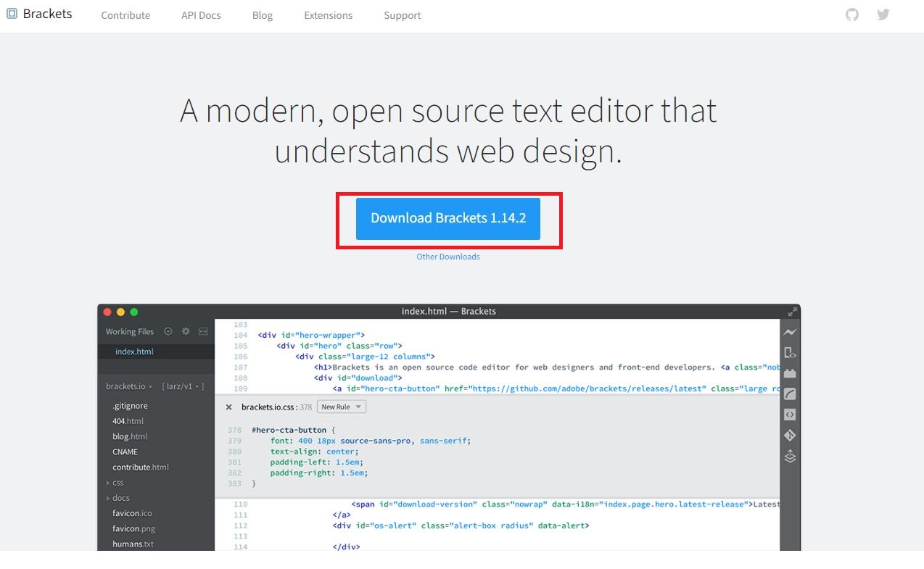Click the hero headline about modern text editor
Viewport: 924px width, 569px height.
click(x=448, y=130)
